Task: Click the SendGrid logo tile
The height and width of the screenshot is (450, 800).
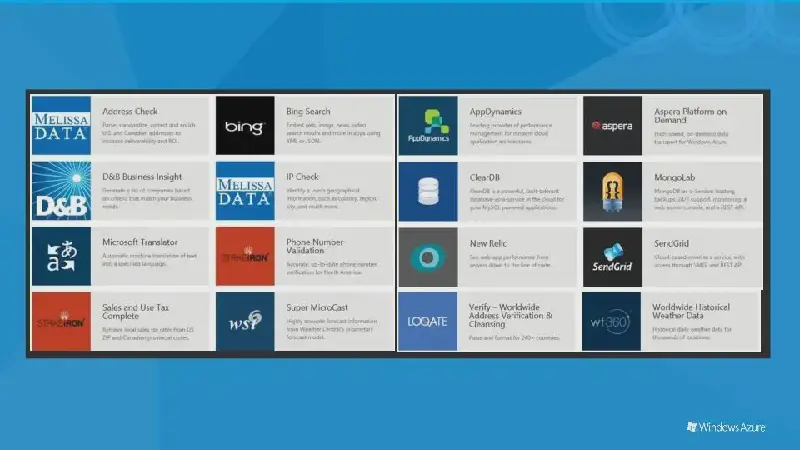Action: click(x=612, y=257)
